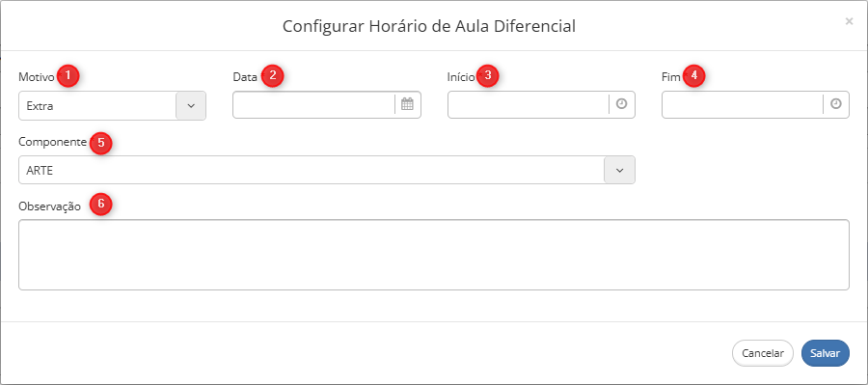Viewport: 868px width, 385px height.
Task: Click the red number 5 marker beside Componente
Action: (x=100, y=142)
